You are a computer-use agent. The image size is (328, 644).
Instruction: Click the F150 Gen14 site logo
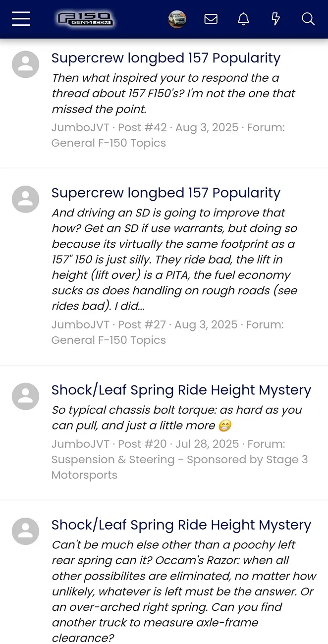pos(85,19)
